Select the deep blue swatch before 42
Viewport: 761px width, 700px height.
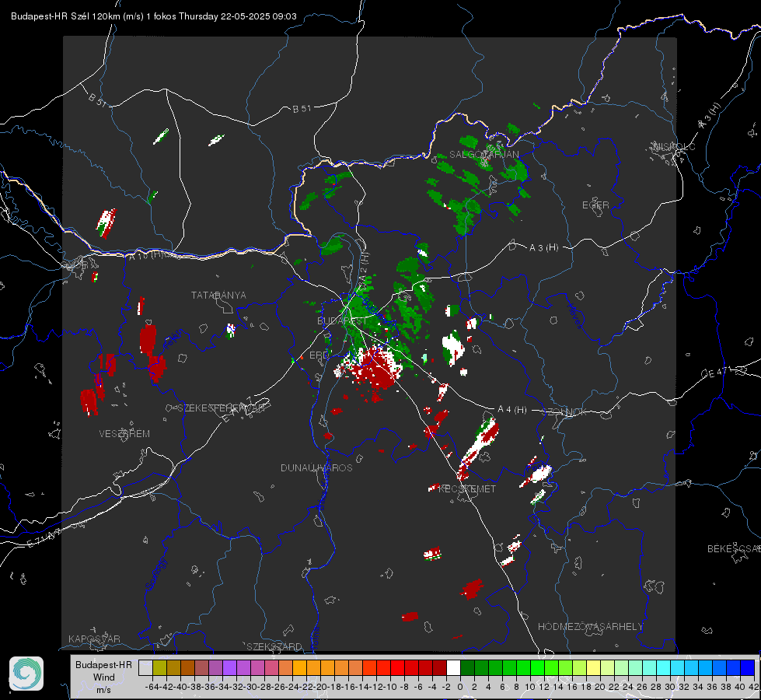(x=748, y=667)
